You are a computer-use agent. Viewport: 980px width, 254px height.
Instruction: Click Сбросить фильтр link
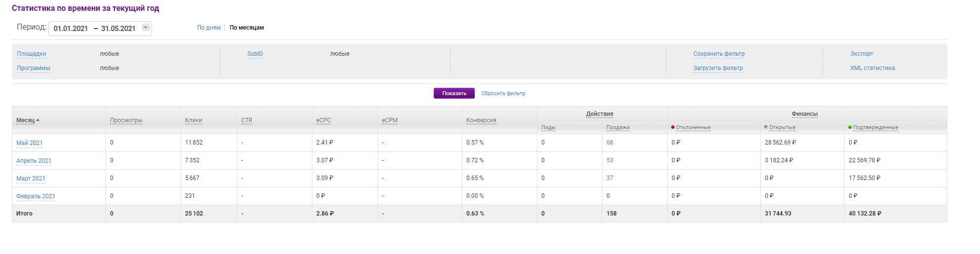(503, 93)
